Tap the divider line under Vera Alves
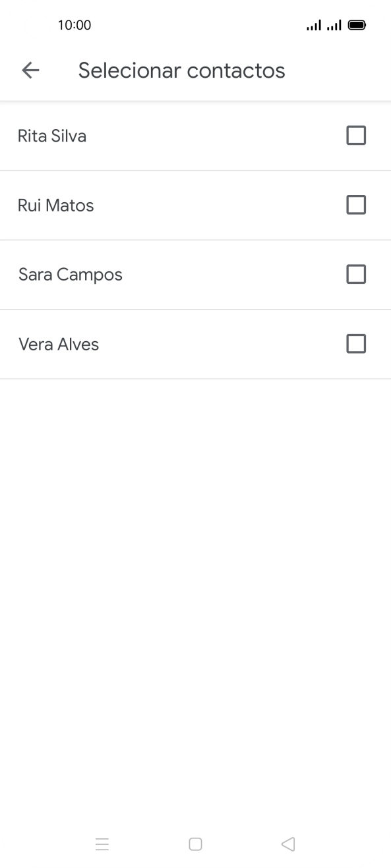 point(195,378)
